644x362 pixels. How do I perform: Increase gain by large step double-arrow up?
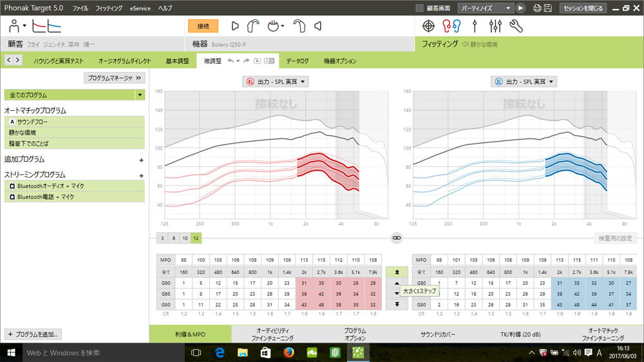pyautogui.click(x=397, y=272)
